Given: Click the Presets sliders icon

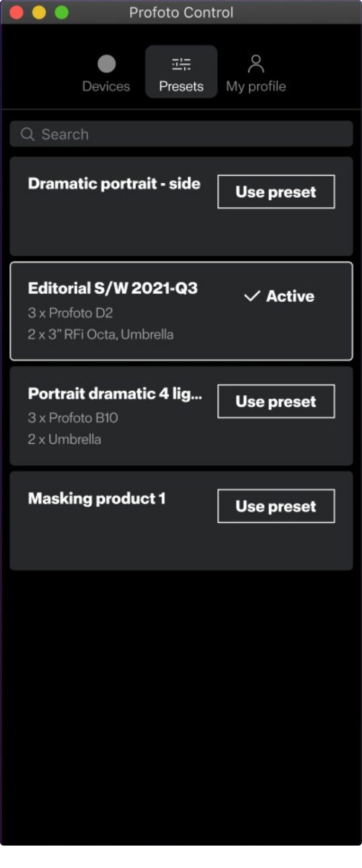Looking at the screenshot, I should [181, 64].
